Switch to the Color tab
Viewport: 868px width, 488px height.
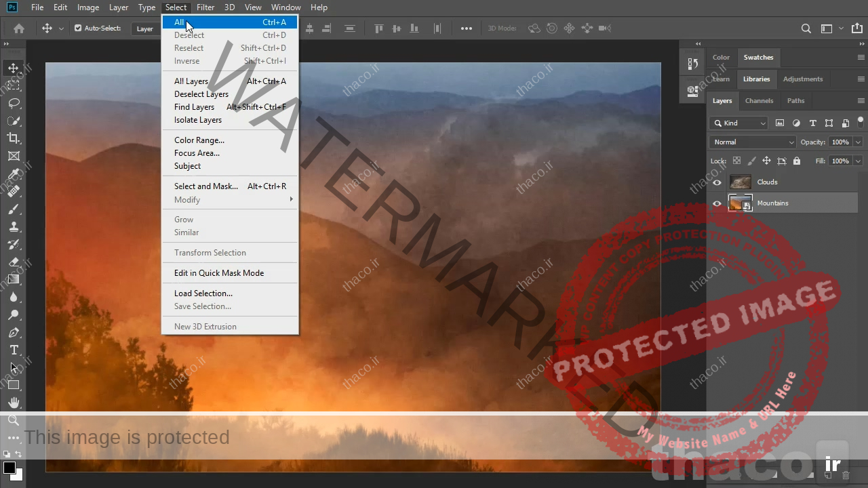click(721, 58)
